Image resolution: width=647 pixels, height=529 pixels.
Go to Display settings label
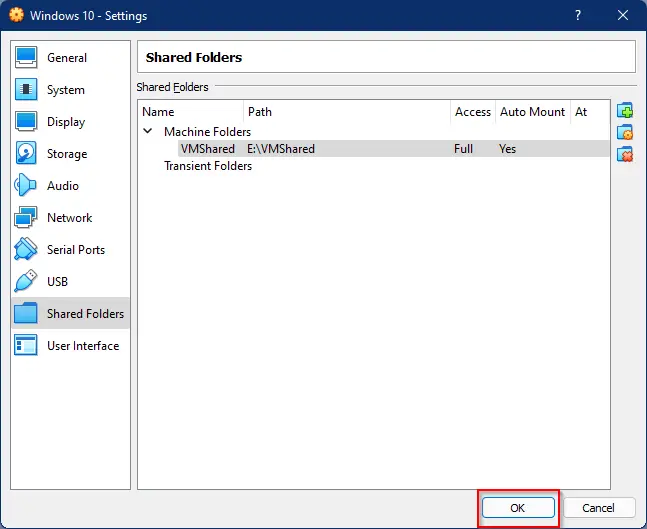pos(66,122)
